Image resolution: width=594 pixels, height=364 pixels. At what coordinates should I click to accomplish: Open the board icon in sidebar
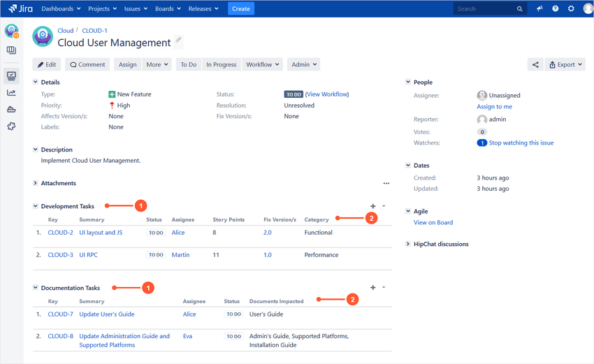click(x=11, y=50)
